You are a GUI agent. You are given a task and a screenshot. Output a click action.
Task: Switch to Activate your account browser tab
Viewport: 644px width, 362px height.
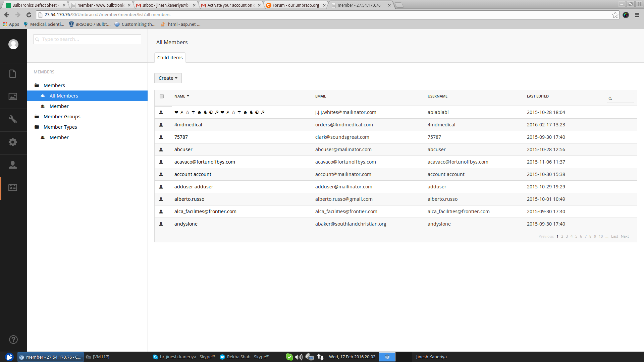pos(231,5)
